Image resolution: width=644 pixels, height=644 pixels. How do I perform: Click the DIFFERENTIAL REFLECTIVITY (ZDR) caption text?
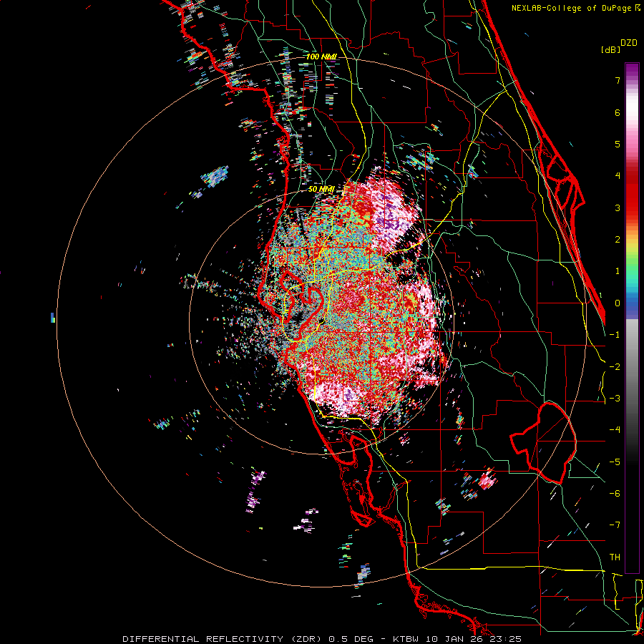[x=223, y=639]
